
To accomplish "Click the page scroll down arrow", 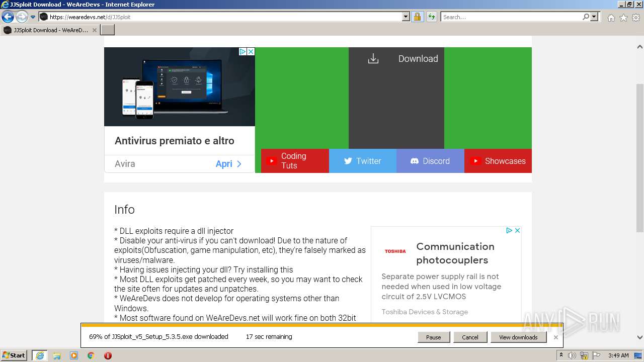I will point(640,337).
